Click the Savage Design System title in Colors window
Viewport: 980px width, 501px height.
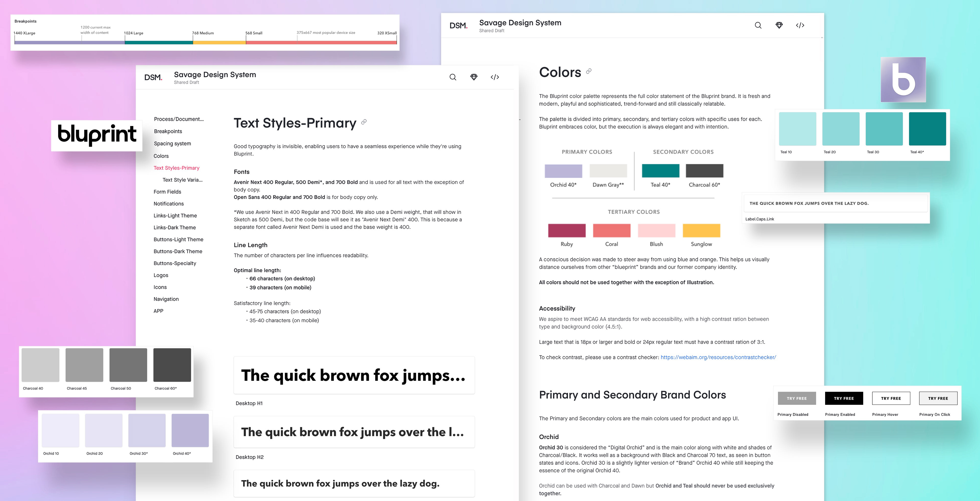[520, 22]
